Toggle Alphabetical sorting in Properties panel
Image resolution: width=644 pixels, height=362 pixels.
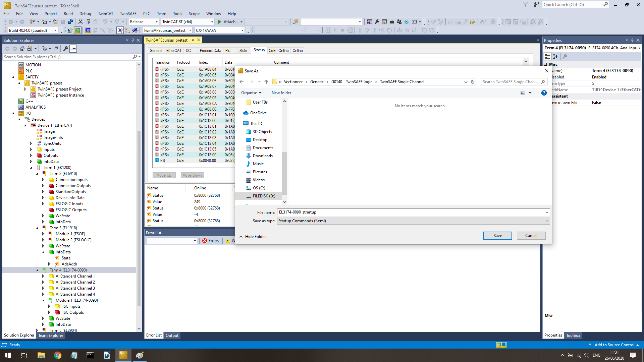(x=555, y=56)
